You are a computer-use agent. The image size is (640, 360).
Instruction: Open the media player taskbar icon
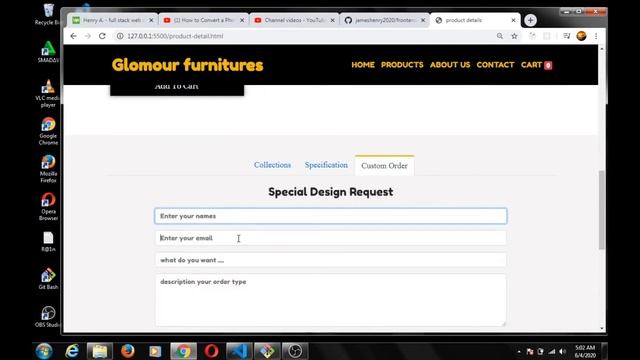coord(155,351)
